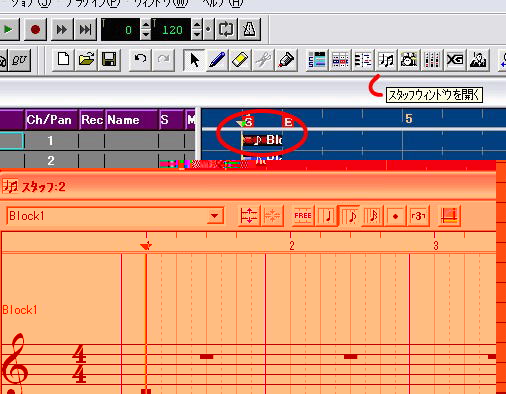Increase tempo with 120 spinner up arrow

point(197,24)
